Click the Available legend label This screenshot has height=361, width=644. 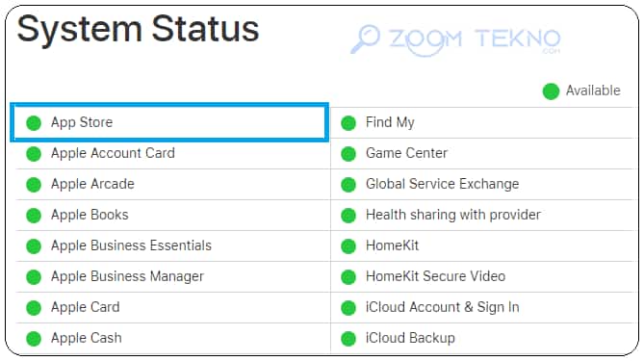(593, 90)
